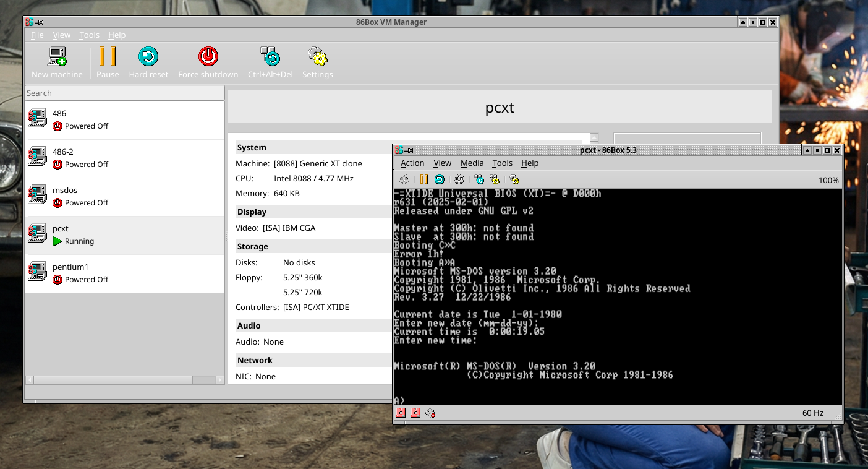Select the pcxt machine in list
The width and height of the screenshot is (868, 469).
point(125,235)
